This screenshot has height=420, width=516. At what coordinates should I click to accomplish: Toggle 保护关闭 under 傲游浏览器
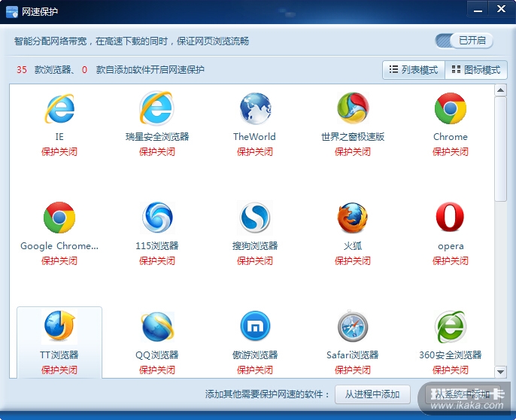click(x=255, y=370)
